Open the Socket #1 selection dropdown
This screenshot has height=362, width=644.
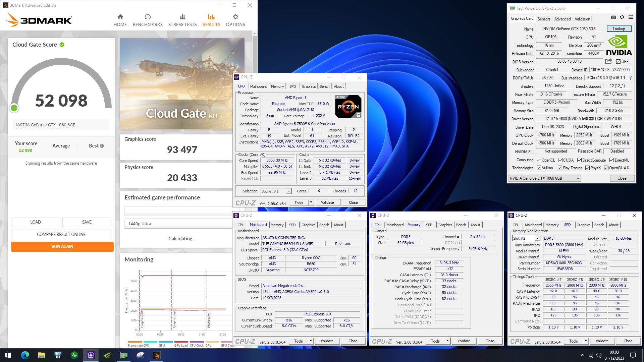click(x=276, y=191)
